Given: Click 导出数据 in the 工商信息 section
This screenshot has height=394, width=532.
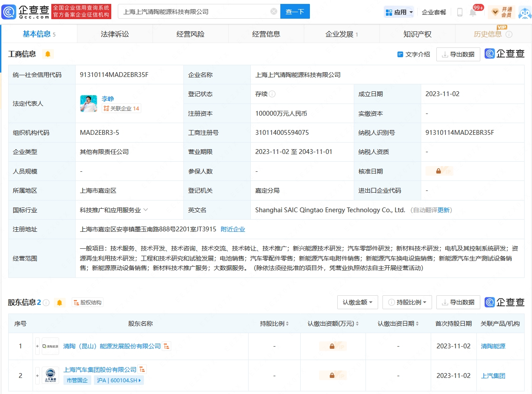Looking at the screenshot, I should click(458, 54).
